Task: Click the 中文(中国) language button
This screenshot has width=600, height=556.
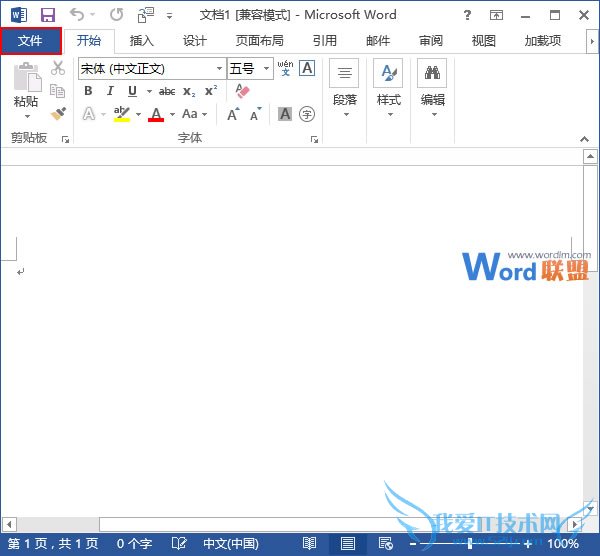Action: click(229, 544)
